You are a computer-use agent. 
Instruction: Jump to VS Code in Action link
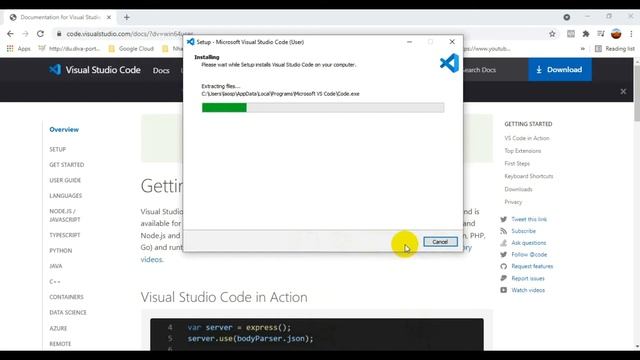[x=527, y=138]
